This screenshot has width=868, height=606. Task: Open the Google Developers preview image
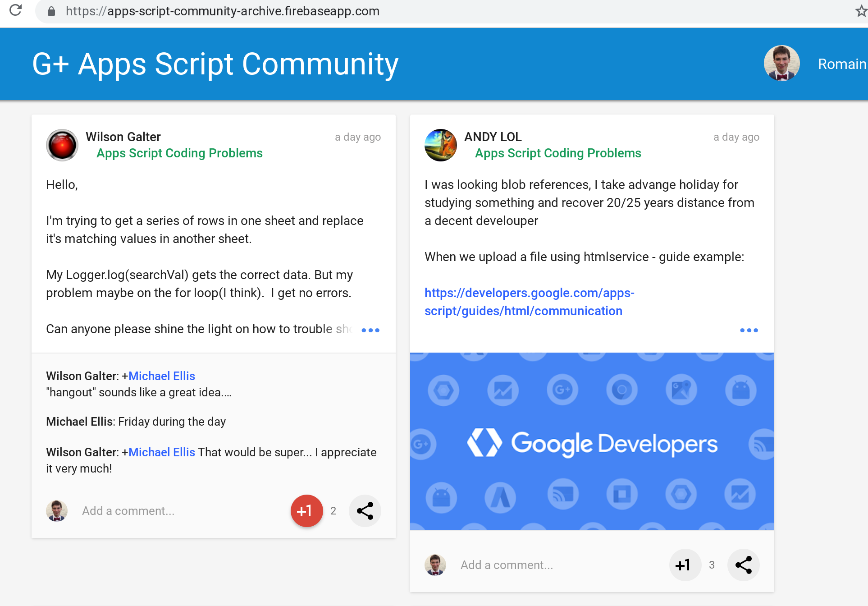tap(592, 441)
